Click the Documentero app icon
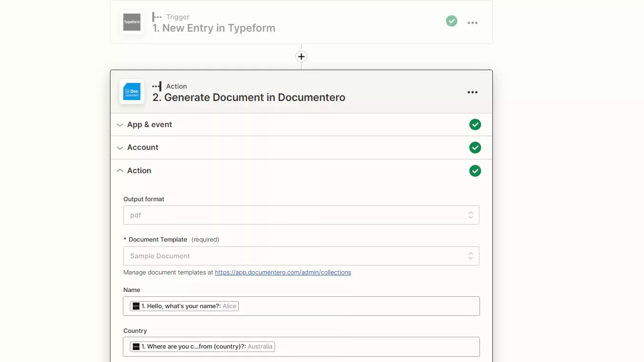 pos(132,92)
